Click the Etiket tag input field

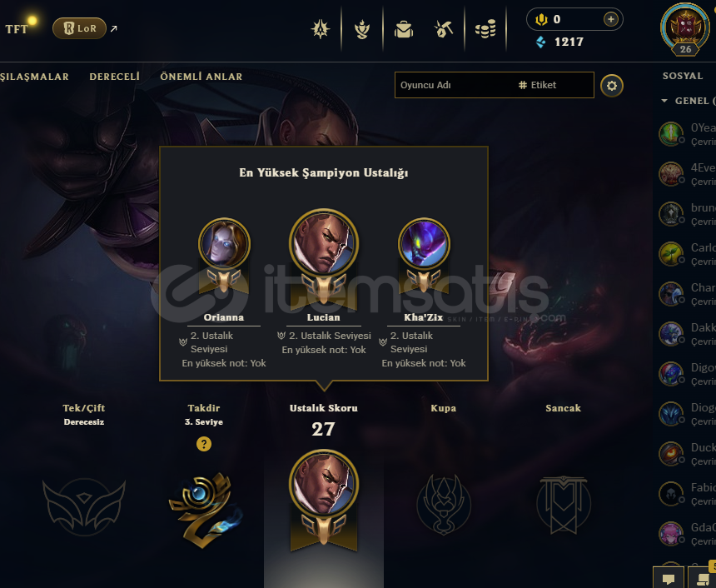coord(554,85)
